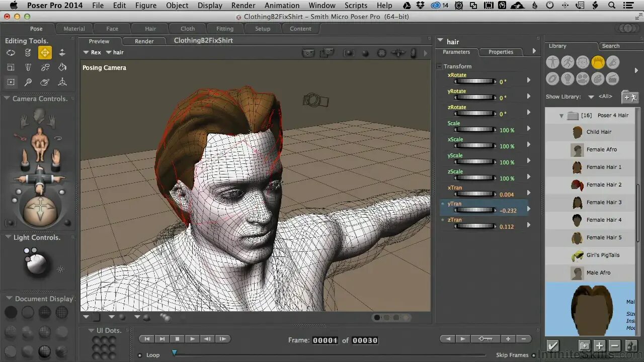The width and height of the screenshot is (644, 362).
Task: Select the Morphing tool
Action: coord(45,82)
